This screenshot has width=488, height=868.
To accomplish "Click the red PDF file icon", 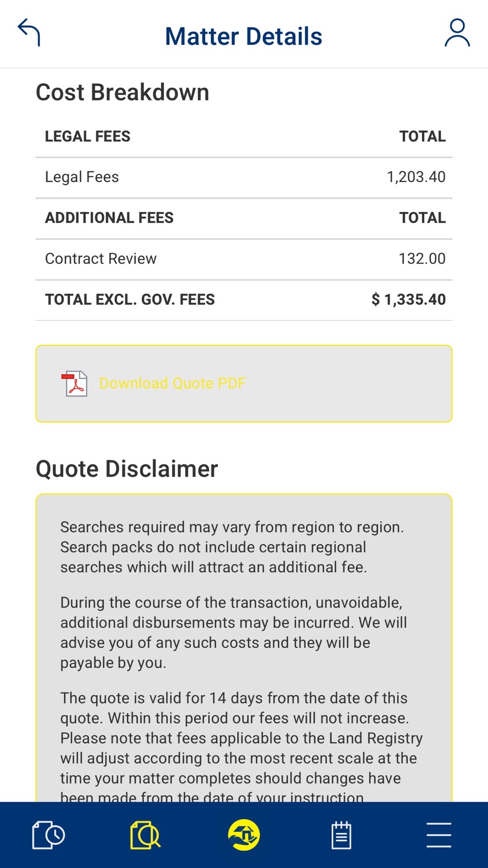I will pyautogui.click(x=75, y=384).
